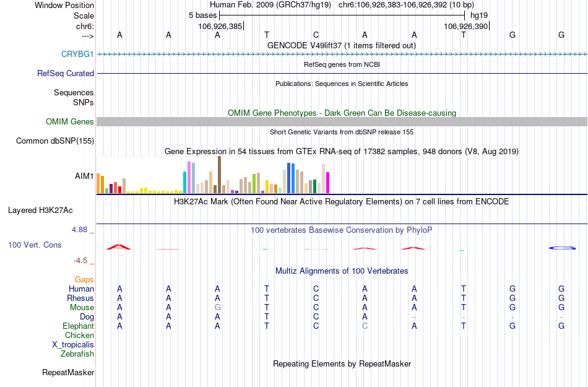
Task: Click the ---> strand direction arrow
Action: tap(87, 36)
